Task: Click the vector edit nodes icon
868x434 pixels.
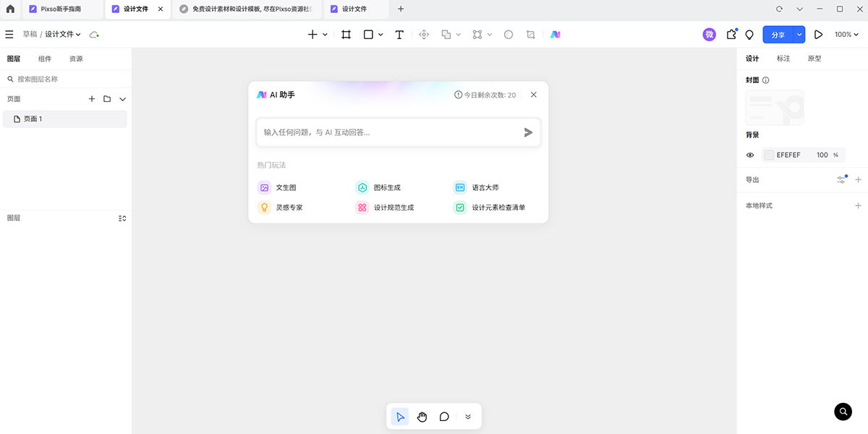Action: point(477,34)
